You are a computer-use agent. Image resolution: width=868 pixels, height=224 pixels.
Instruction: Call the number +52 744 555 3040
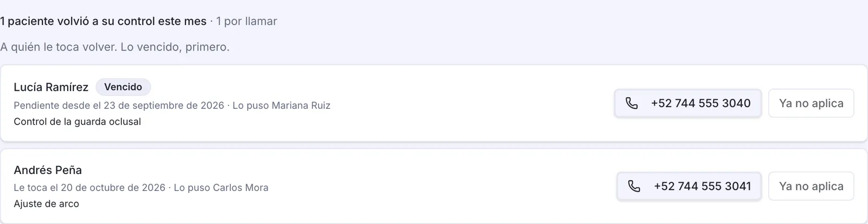tap(688, 103)
